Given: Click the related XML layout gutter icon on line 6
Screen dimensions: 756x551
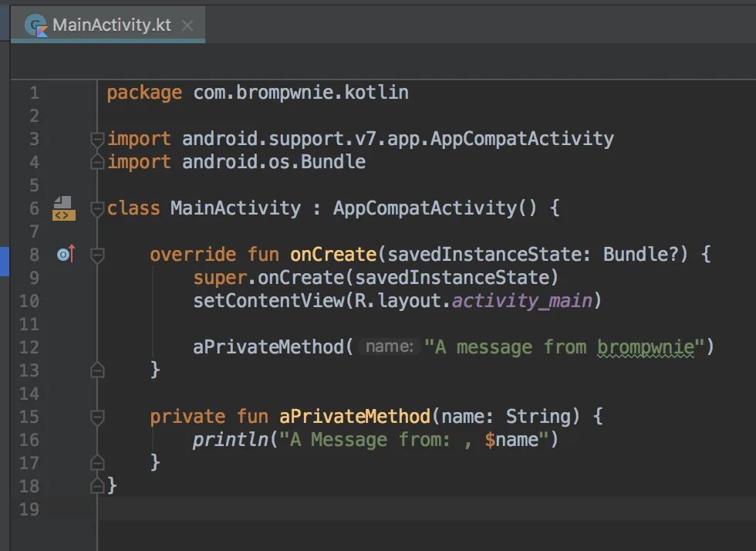Looking at the screenshot, I should (63, 208).
